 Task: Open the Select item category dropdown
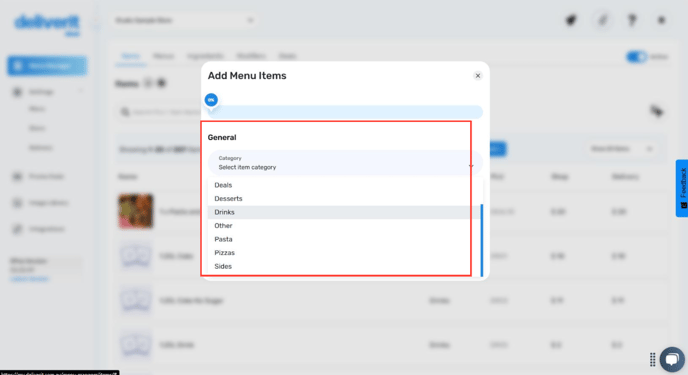(x=345, y=163)
